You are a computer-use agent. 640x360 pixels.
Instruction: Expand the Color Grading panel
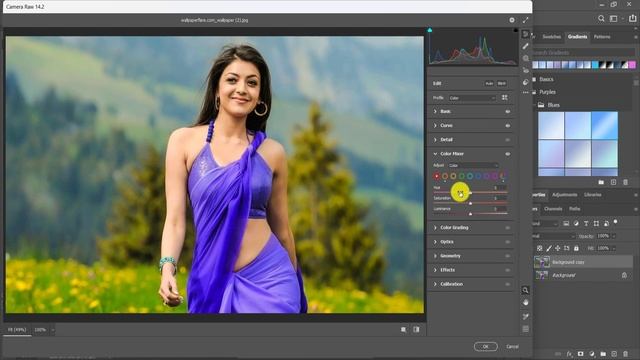point(435,228)
